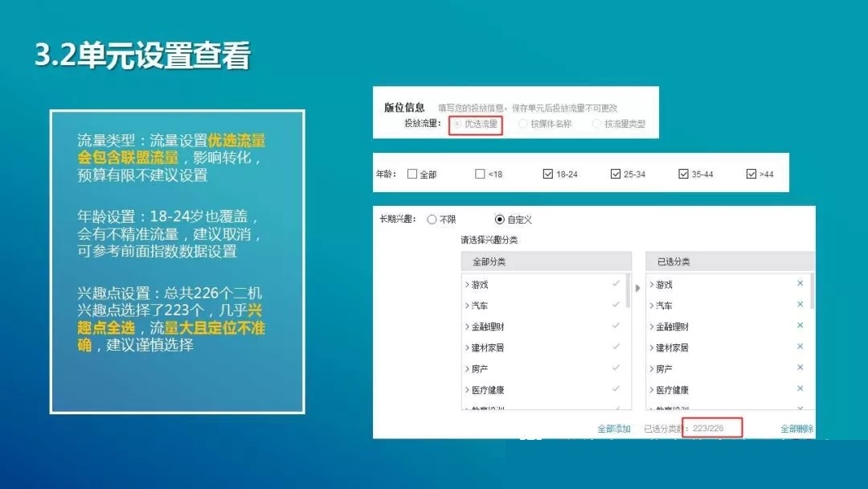Click the 全部添加 link
Screen dimensions: 868x489
[x=614, y=429]
